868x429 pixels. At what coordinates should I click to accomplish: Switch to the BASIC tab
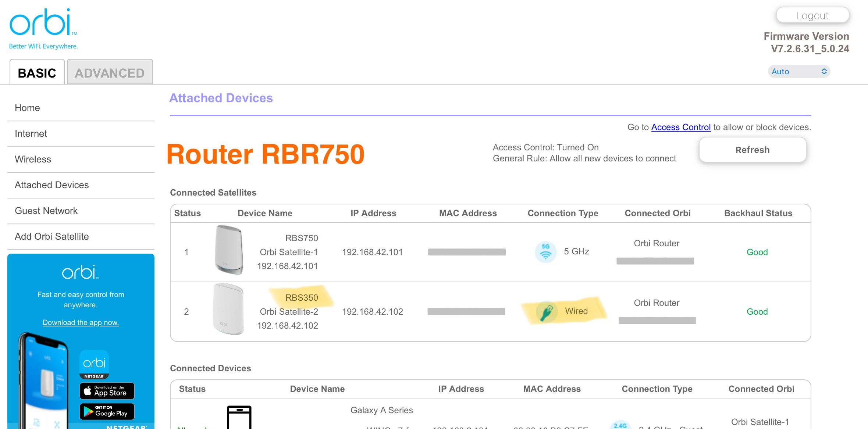coord(37,72)
